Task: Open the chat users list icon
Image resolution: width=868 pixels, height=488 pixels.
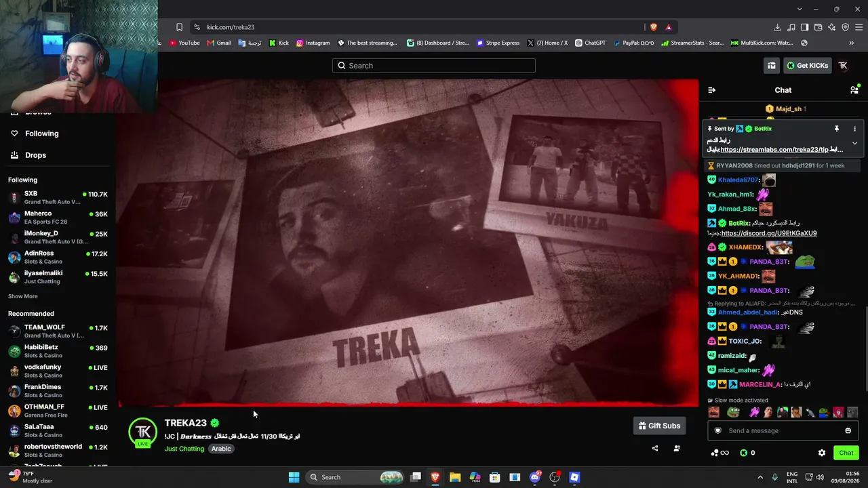Action: coord(854,90)
